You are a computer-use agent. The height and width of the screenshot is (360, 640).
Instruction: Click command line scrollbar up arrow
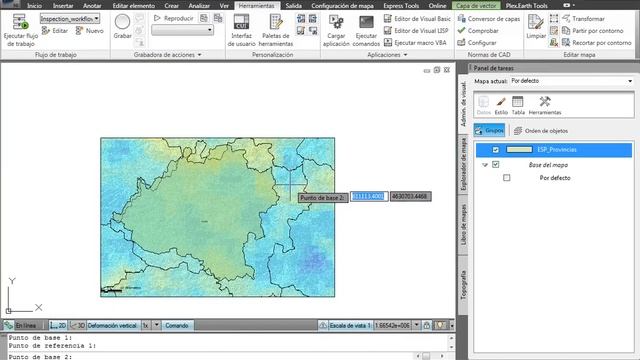(x=451, y=338)
